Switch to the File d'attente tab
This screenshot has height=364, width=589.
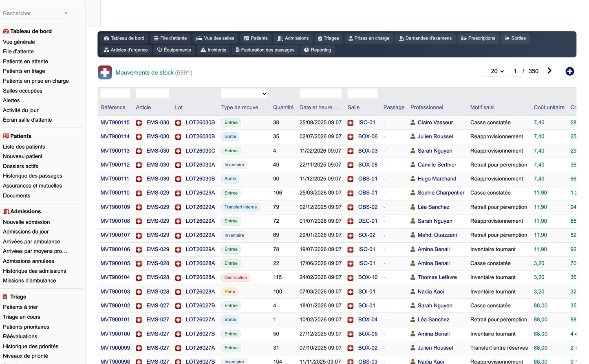coord(170,38)
